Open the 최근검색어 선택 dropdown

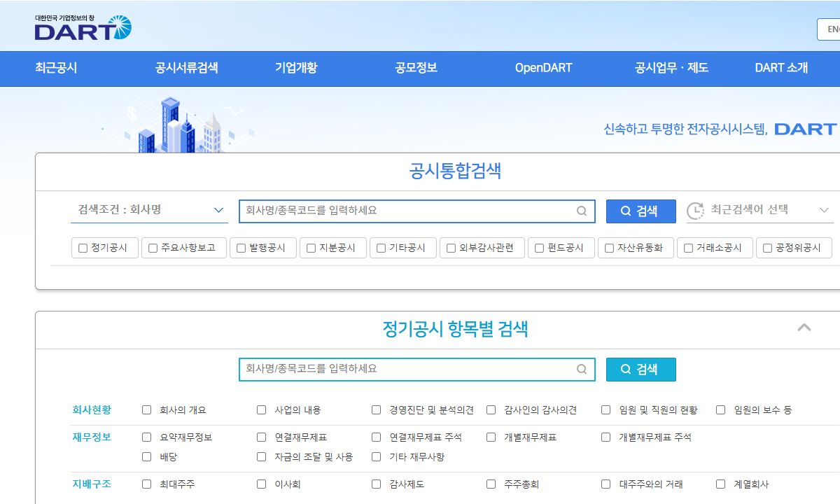pyautogui.click(x=760, y=209)
